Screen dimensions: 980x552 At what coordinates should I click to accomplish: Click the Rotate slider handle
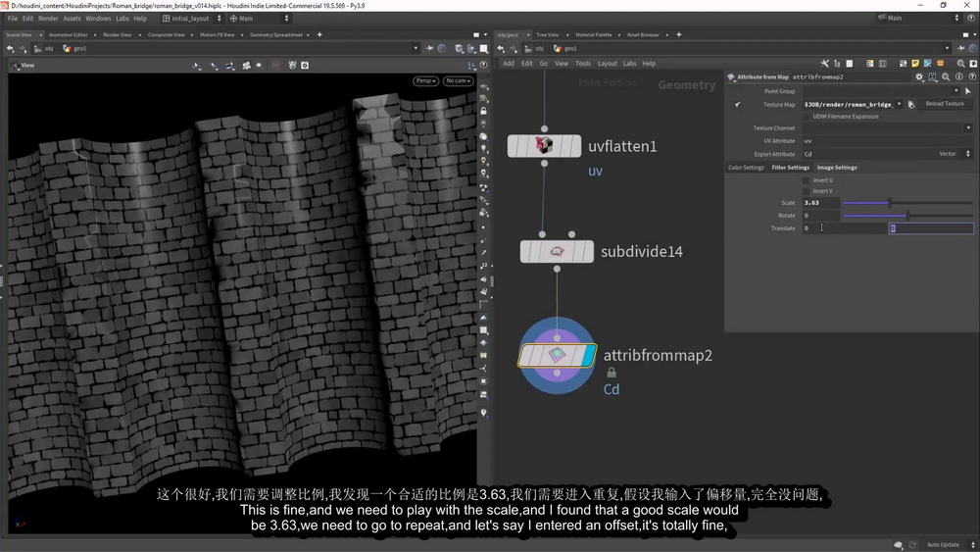(x=907, y=215)
